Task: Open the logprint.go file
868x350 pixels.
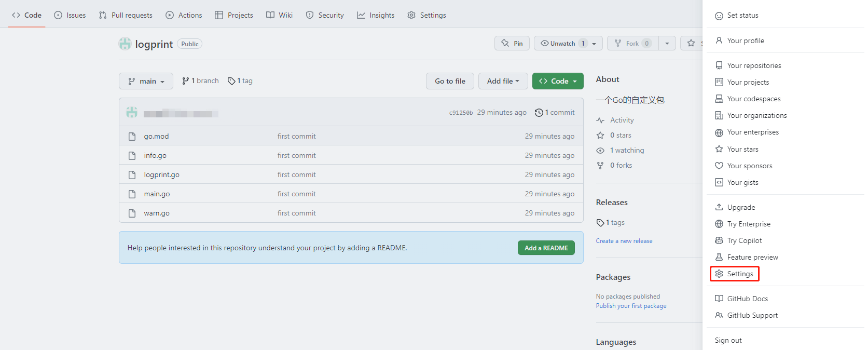Action: [161, 174]
